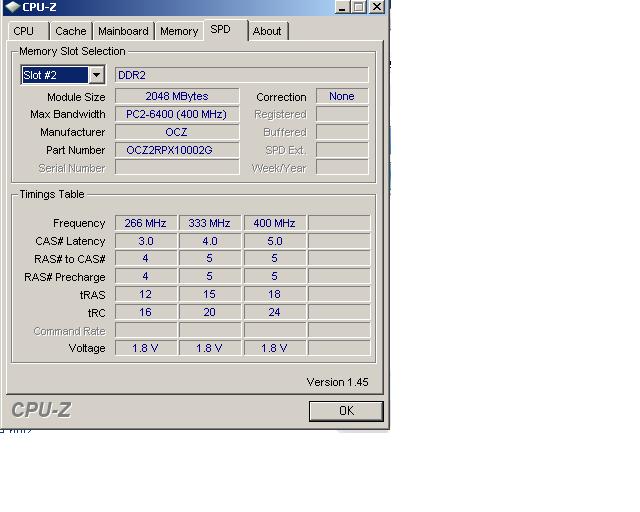This screenshot has width=640, height=512.
Task: Click the RAS# to CAS# label
Action: 70,259
